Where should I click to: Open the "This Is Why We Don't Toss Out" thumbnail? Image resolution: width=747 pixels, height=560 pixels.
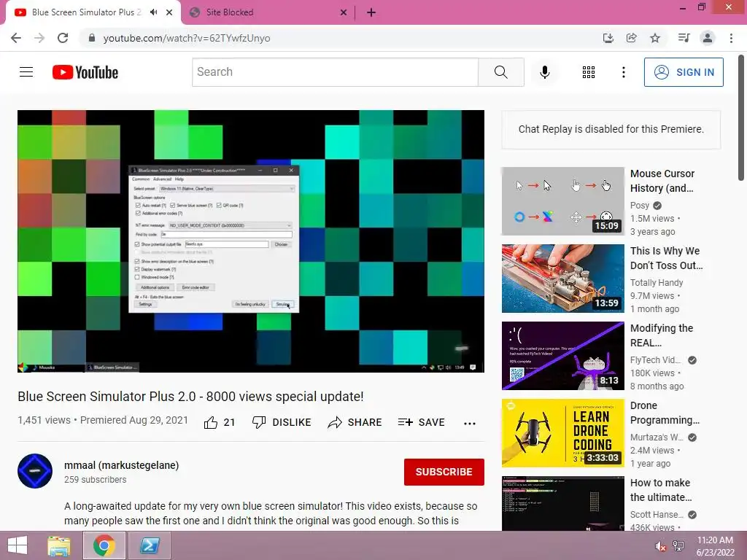click(x=562, y=279)
